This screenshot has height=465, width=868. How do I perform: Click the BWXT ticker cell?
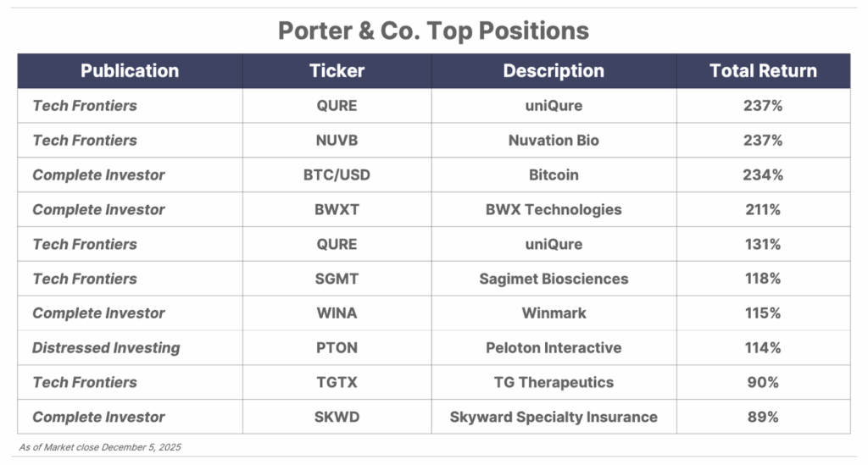coord(337,209)
